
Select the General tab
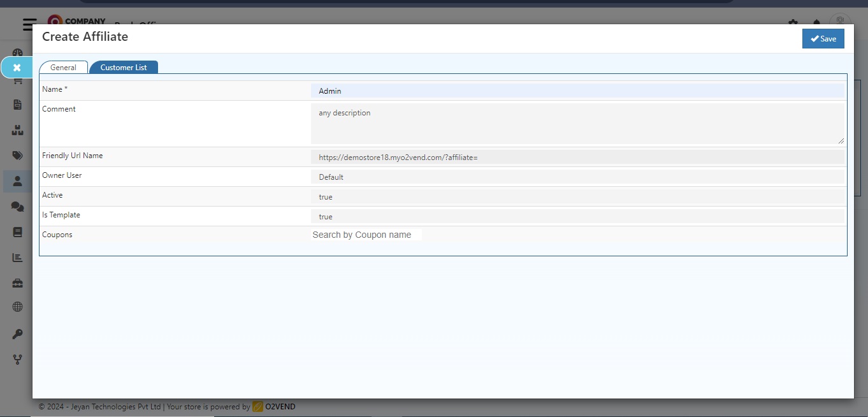63,67
